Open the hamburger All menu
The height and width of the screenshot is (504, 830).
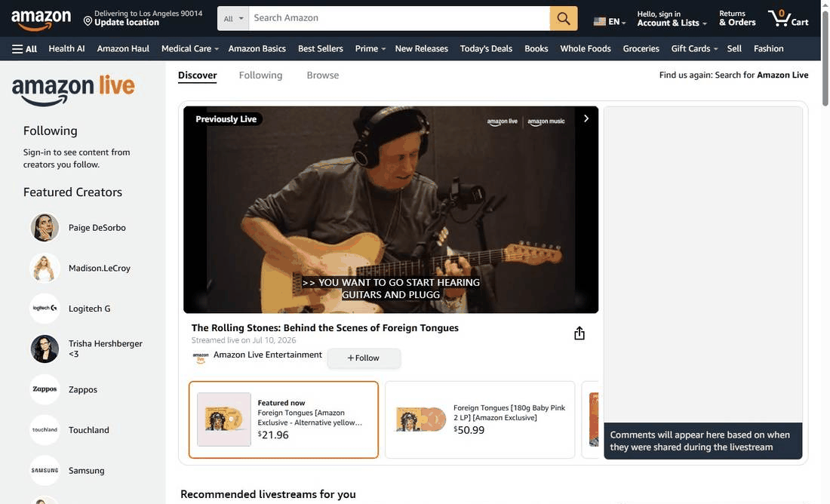coord(24,49)
